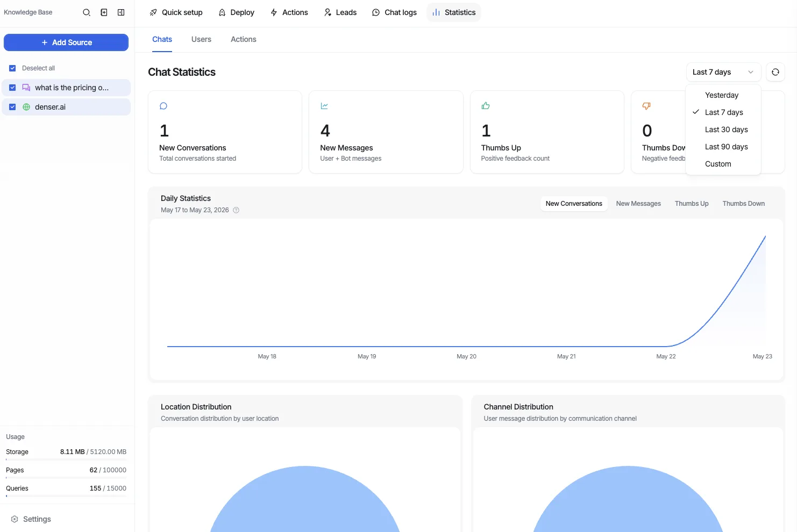
Task: Show New Messages chart series
Action: [638, 204]
